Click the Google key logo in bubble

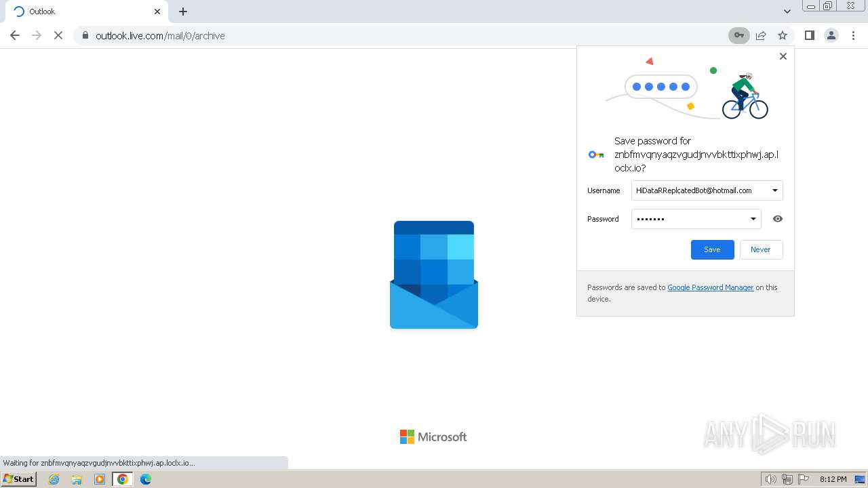[596, 155]
